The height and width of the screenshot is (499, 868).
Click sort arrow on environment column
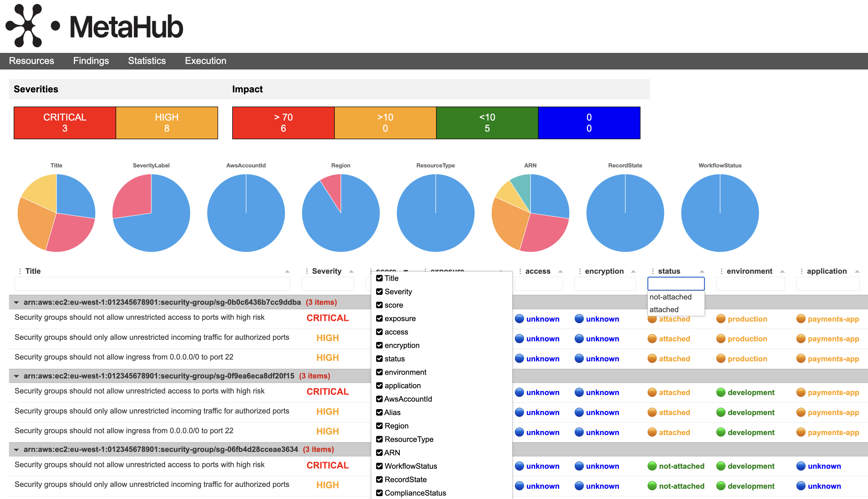pyautogui.click(x=782, y=271)
